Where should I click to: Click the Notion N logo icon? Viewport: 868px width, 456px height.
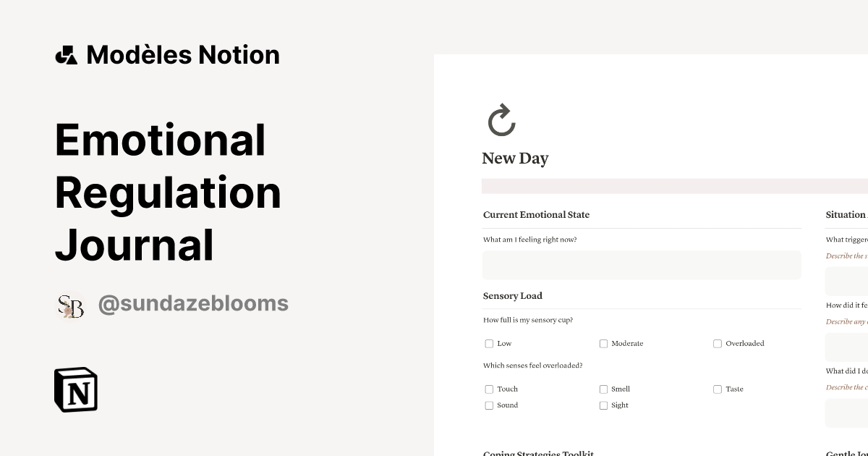tap(76, 389)
